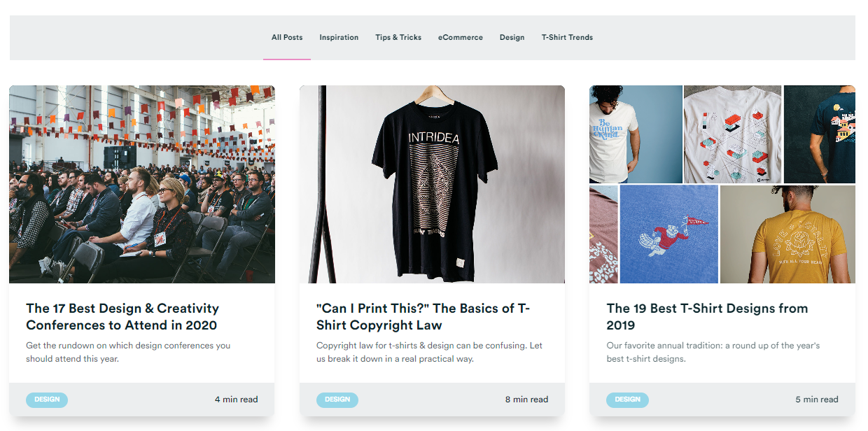The height and width of the screenshot is (431, 868).
Task: Click the Design tag on the copyright card
Action: (x=337, y=400)
